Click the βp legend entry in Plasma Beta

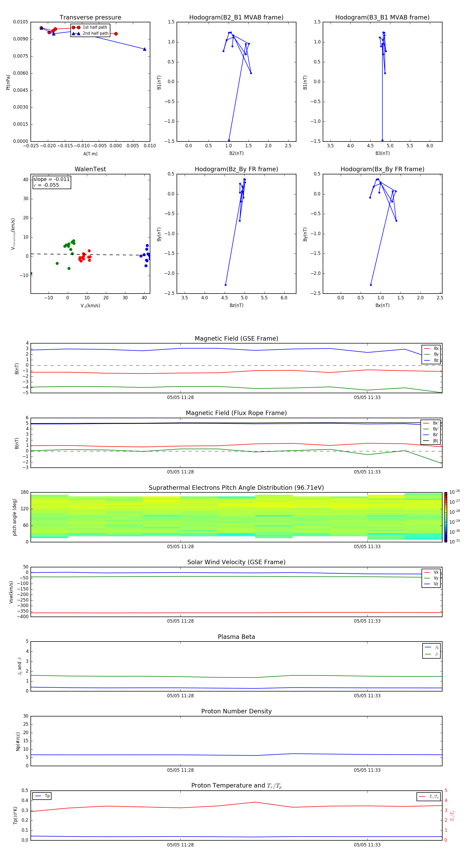[x=431, y=647]
